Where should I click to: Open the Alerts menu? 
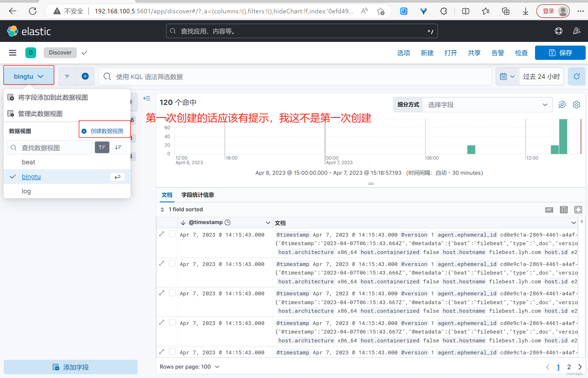(498, 53)
